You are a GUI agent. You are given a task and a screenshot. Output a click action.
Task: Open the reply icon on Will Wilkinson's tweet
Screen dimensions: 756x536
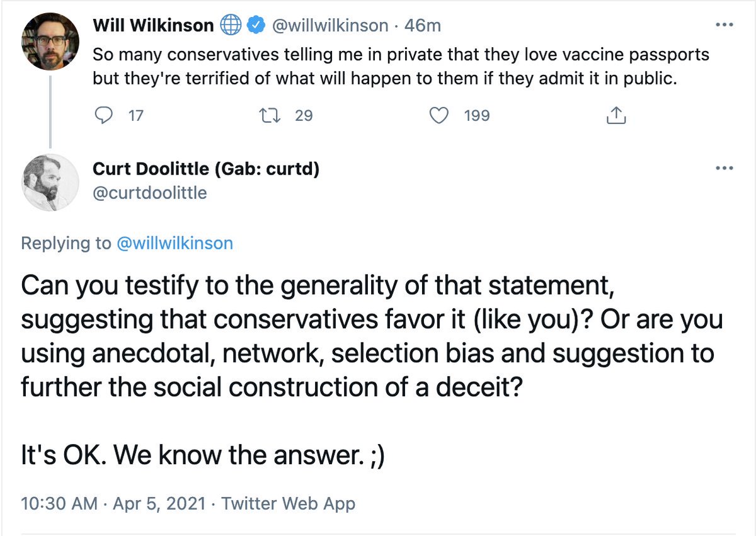pyautogui.click(x=104, y=115)
